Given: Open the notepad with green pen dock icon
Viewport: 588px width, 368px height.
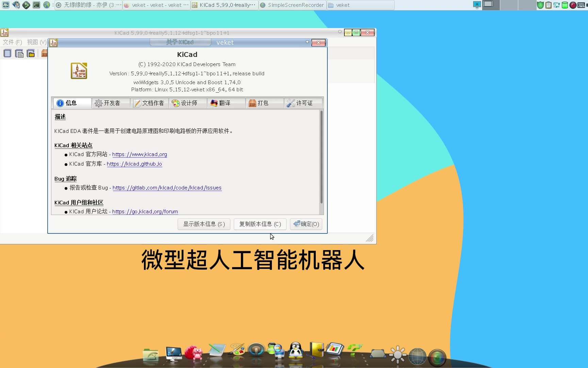Looking at the screenshot, I should [x=216, y=351].
